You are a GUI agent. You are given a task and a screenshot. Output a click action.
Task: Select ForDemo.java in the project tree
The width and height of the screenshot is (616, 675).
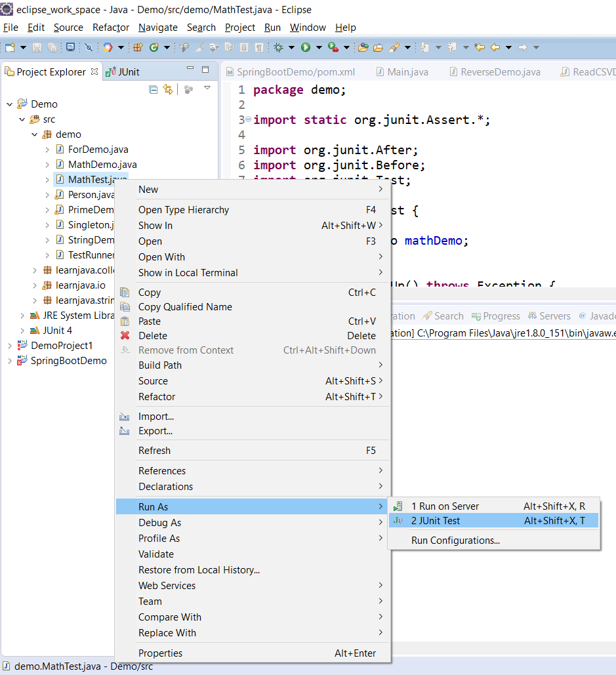[98, 150]
